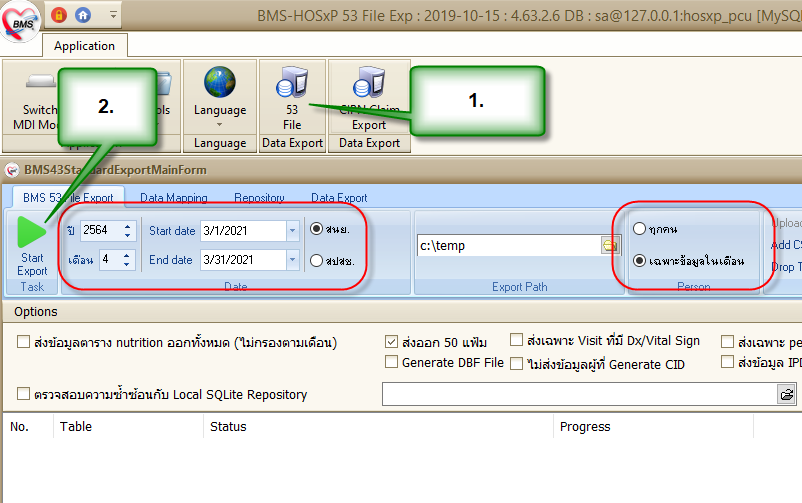Open the Data Export tab
Image resolution: width=802 pixels, height=503 pixels.
(339, 198)
